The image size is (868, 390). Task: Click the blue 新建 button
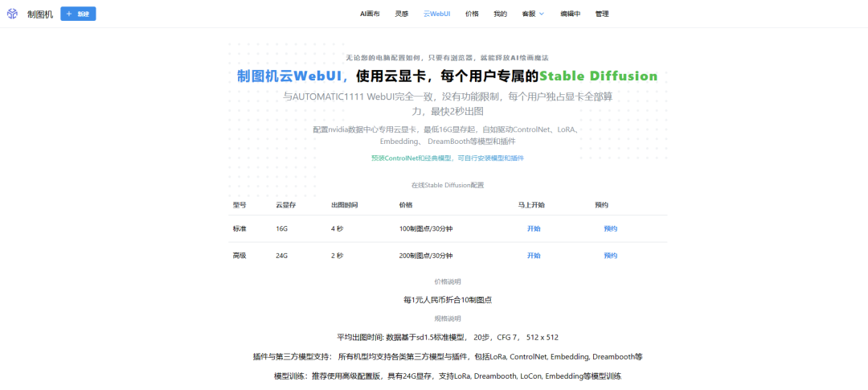click(78, 14)
